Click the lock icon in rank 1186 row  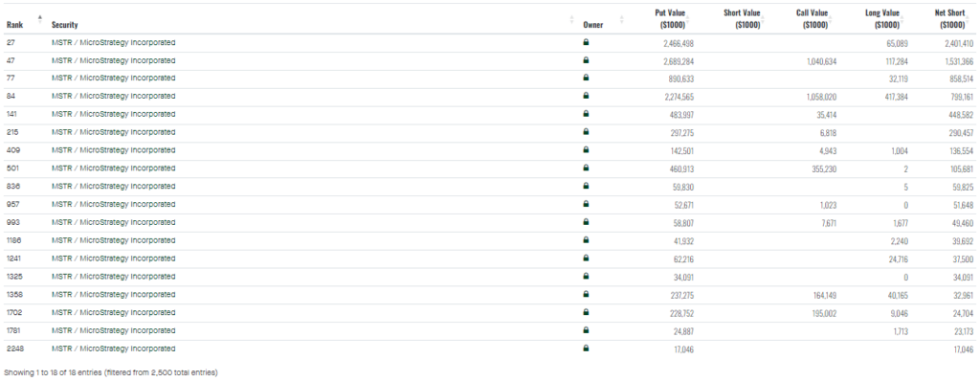coord(586,240)
